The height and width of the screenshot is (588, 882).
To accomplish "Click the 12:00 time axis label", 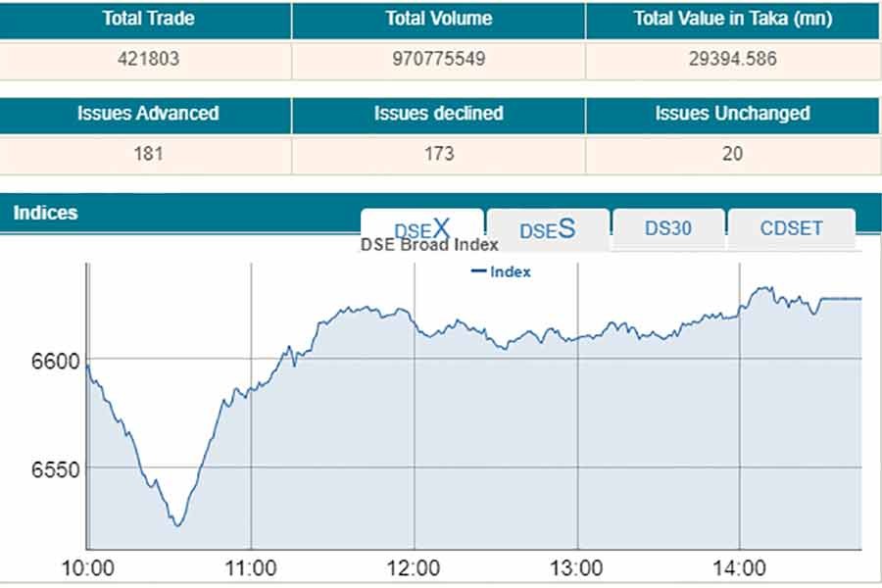I will tap(414, 567).
